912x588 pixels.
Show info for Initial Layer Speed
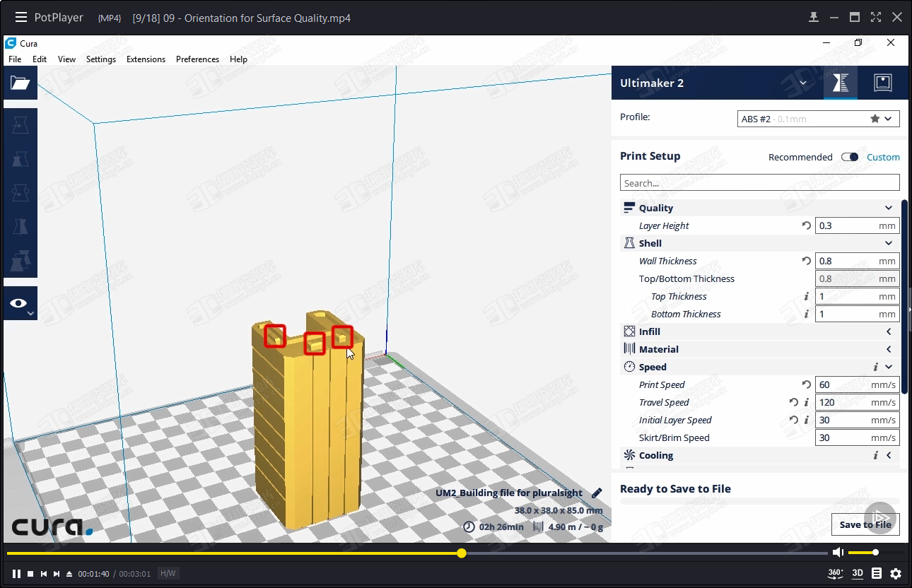coord(807,420)
